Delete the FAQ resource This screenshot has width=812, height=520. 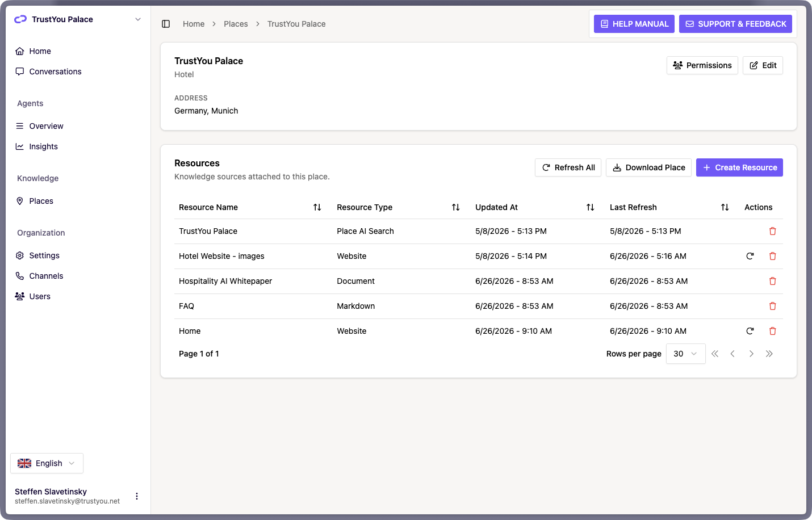pos(772,306)
